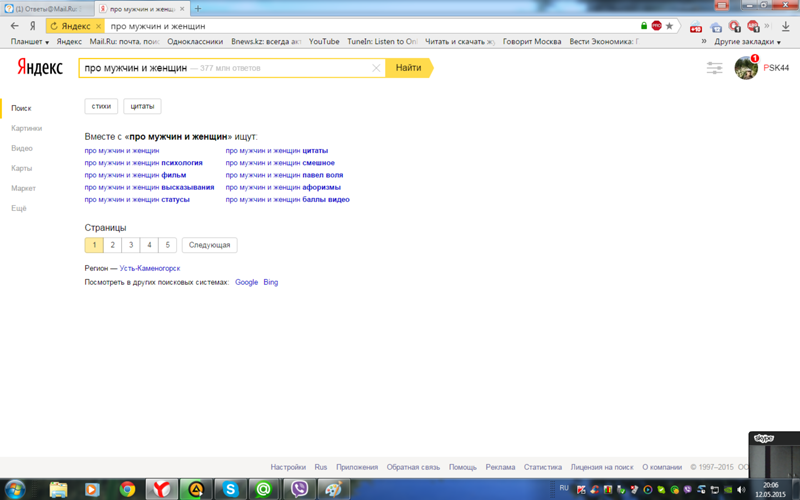Click the yellow Найти search button

(x=409, y=68)
